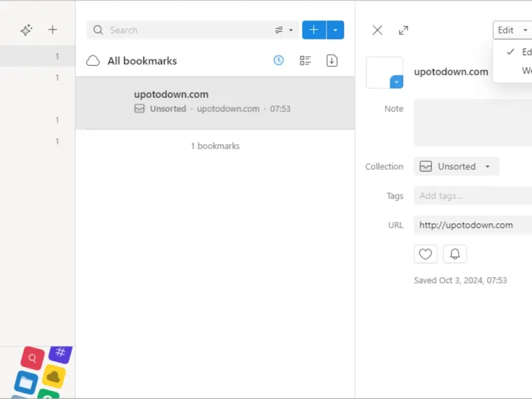
Task: Open the Unsorted collection dropdown
Action: point(456,166)
